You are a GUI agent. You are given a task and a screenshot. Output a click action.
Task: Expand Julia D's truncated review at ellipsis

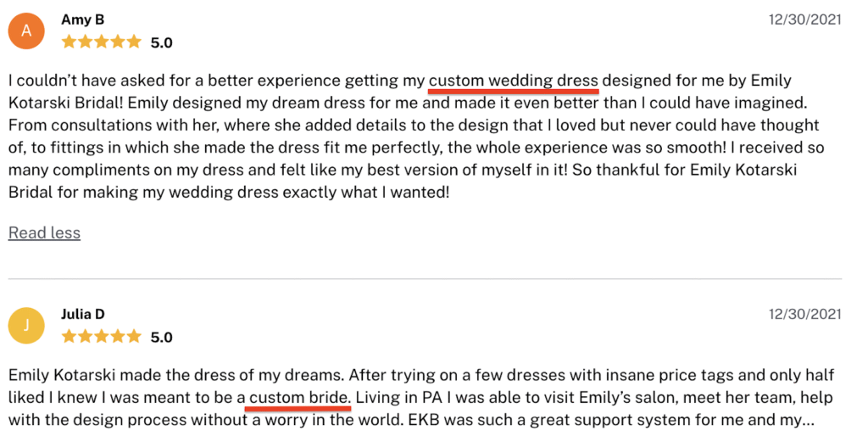(809, 421)
